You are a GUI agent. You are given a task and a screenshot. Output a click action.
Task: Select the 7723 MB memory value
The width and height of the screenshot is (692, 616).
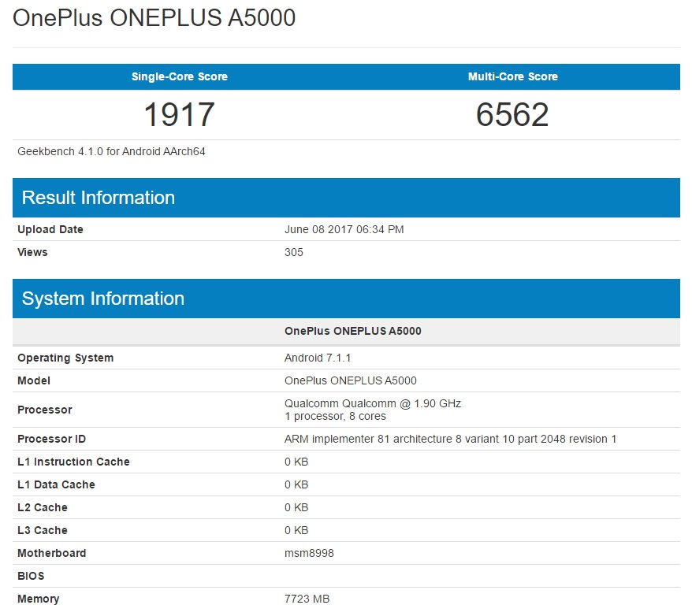point(307,599)
